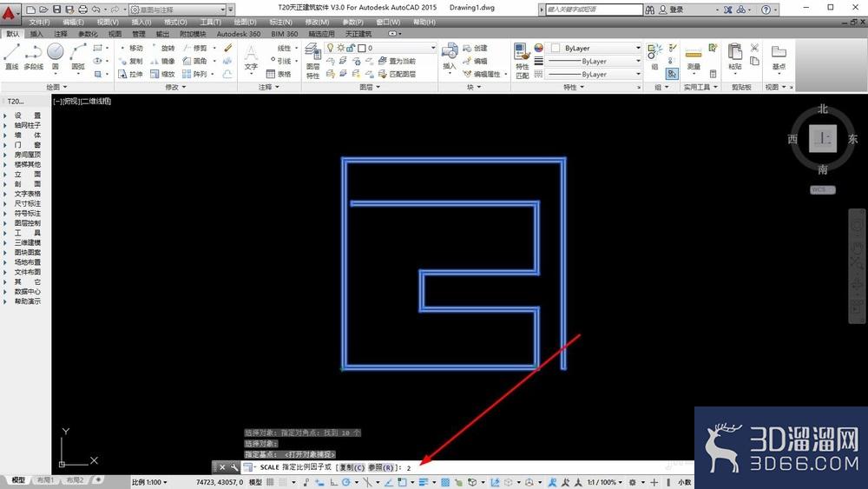This screenshot has width=868, height=489.
Task: Click the scissors Cut icon in clipboard panel
Action: [754, 48]
